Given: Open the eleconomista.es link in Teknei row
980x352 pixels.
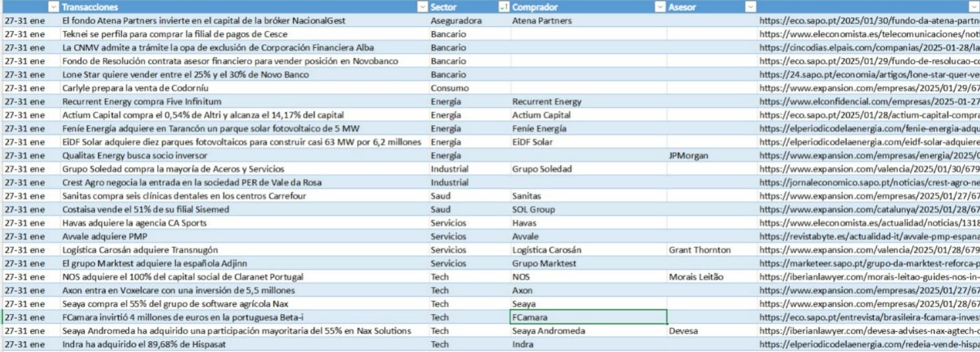Looking at the screenshot, I should point(869,34).
